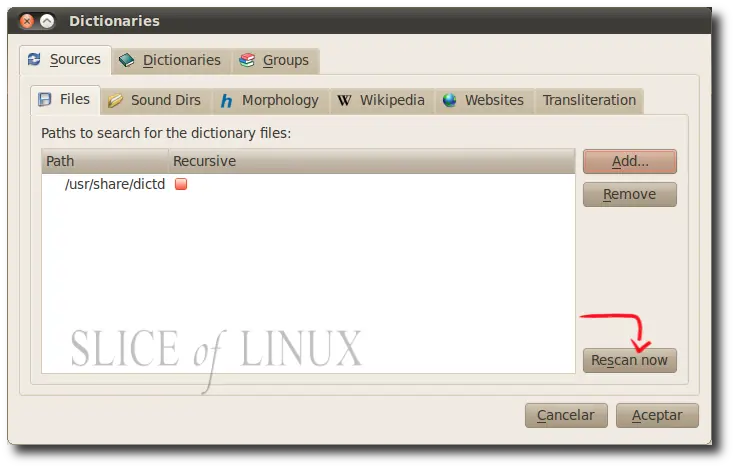This screenshot has height=468, width=735.
Task: Click the Path column header
Action: point(105,161)
